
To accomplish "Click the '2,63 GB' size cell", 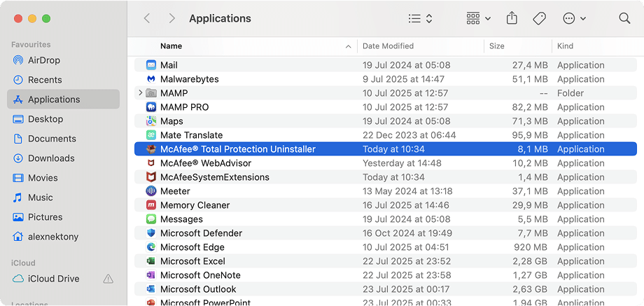I will (529, 288).
